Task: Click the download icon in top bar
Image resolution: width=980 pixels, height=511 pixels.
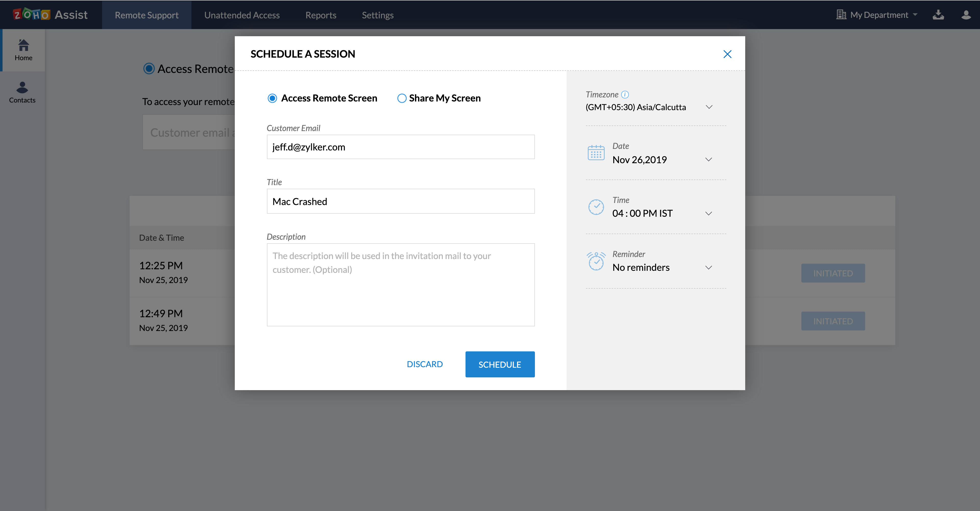Action: click(938, 15)
